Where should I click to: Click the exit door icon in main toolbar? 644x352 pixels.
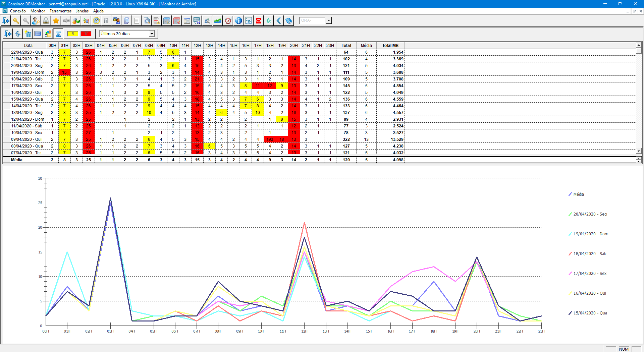pyautogui.click(x=6, y=21)
